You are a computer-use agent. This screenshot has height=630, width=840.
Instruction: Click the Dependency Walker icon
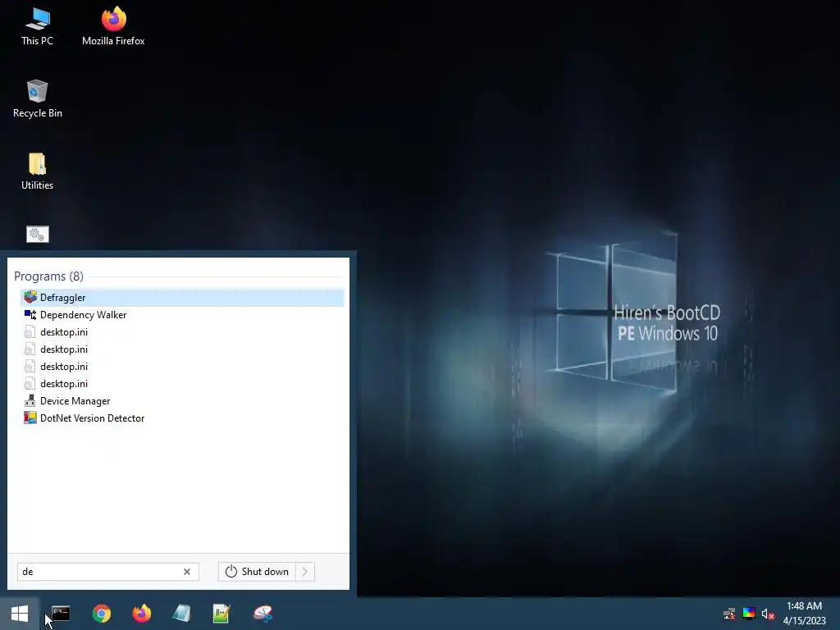(30, 314)
